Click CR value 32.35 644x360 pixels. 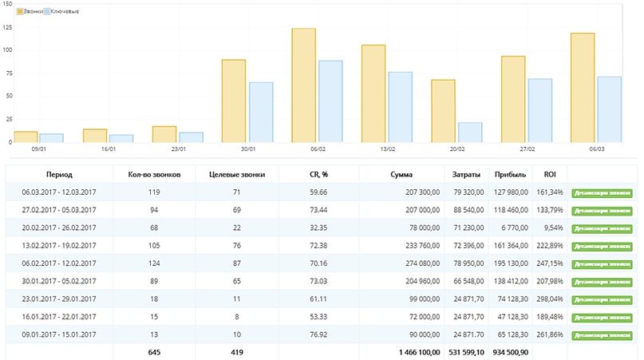[x=318, y=227]
